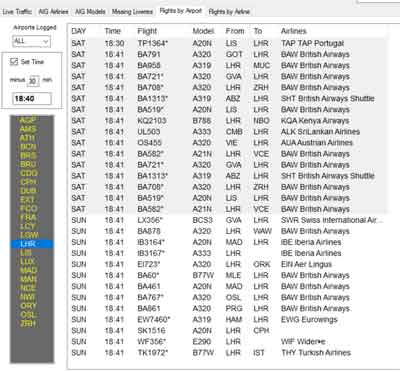Viewport: 400px width, 372px height.
Task: Select the WF356* Wideroe flight
Action: click(x=229, y=342)
